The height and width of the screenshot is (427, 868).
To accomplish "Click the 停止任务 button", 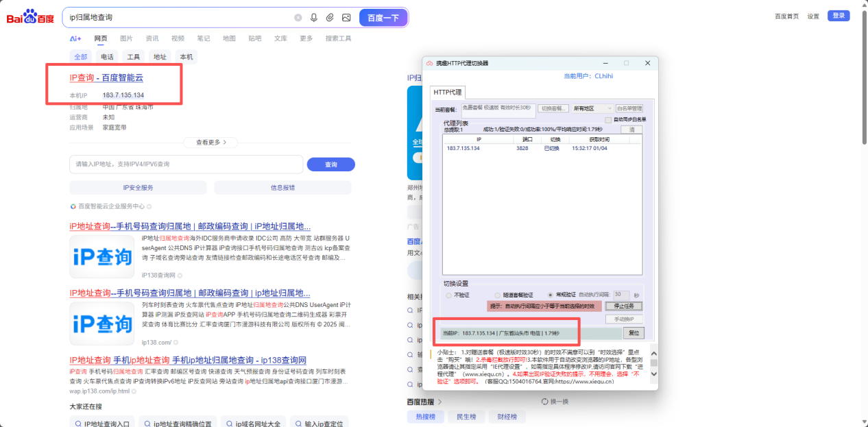I will click(623, 306).
